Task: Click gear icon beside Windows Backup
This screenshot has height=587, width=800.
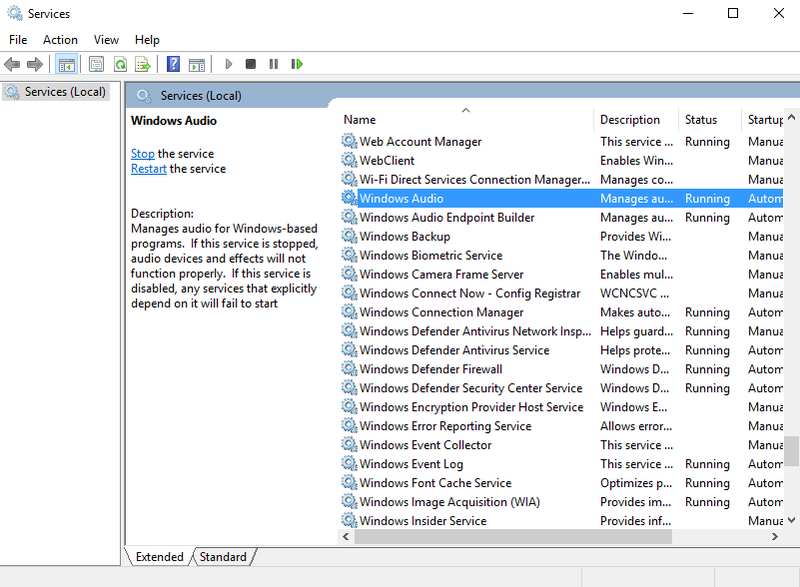Action: pos(349,236)
